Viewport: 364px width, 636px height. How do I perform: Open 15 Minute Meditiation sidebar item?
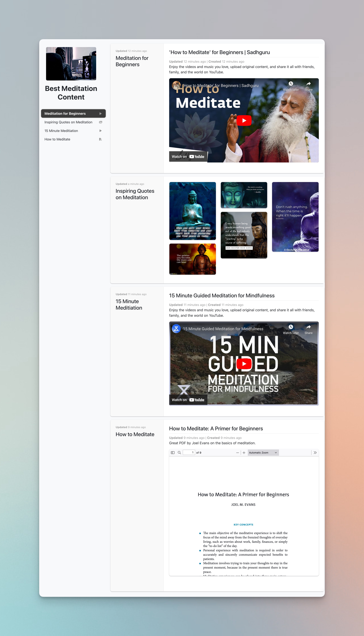[x=73, y=131]
